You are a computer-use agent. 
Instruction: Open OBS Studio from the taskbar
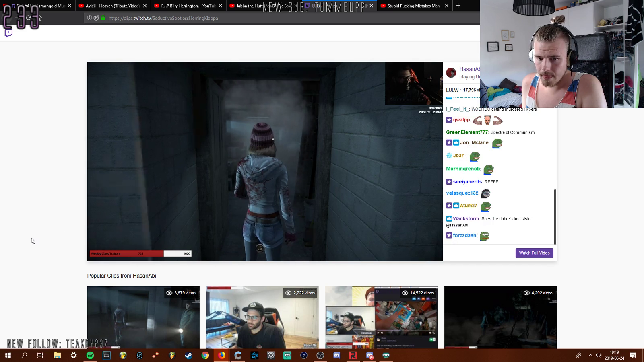(x=320, y=355)
